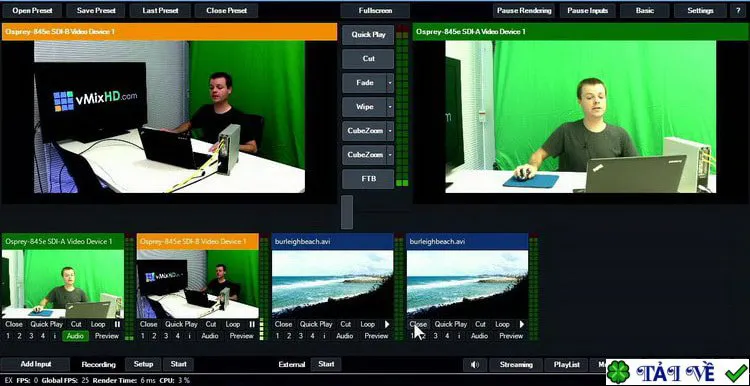750x386 pixels.
Task: Select the first burleighbeach.avi thumbnail
Action: [x=332, y=284]
